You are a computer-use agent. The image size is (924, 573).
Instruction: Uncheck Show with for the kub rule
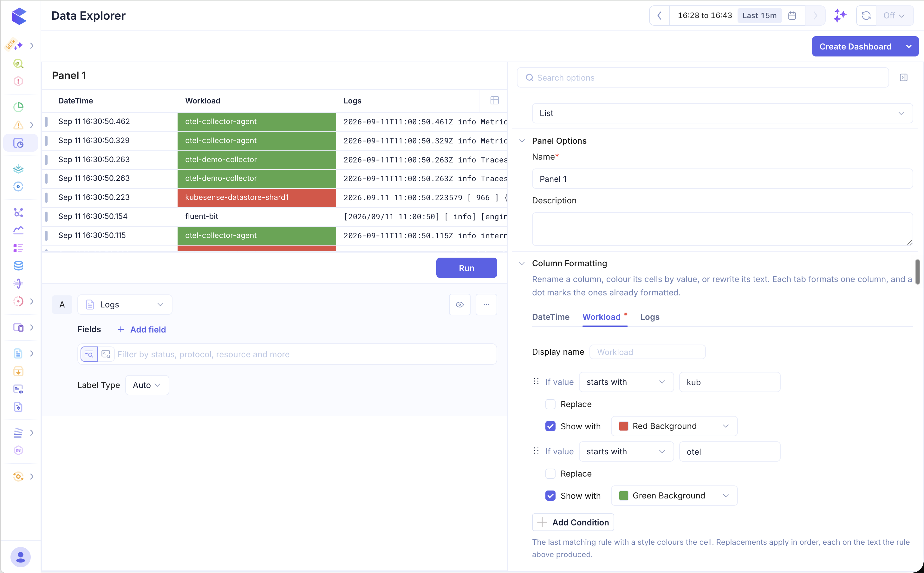click(550, 426)
